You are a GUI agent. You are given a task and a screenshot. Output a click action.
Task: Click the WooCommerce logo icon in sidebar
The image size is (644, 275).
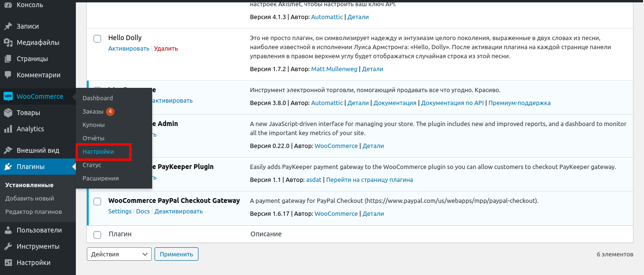pos(8,96)
